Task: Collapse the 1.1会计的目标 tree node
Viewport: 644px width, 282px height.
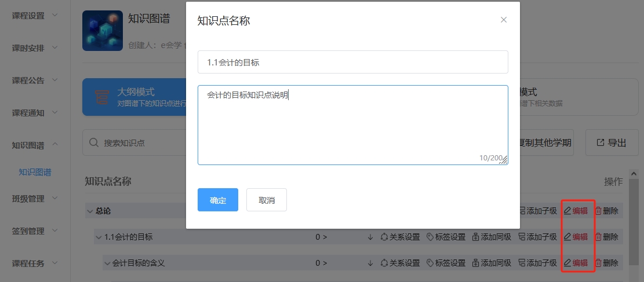Action: tap(99, 237)
